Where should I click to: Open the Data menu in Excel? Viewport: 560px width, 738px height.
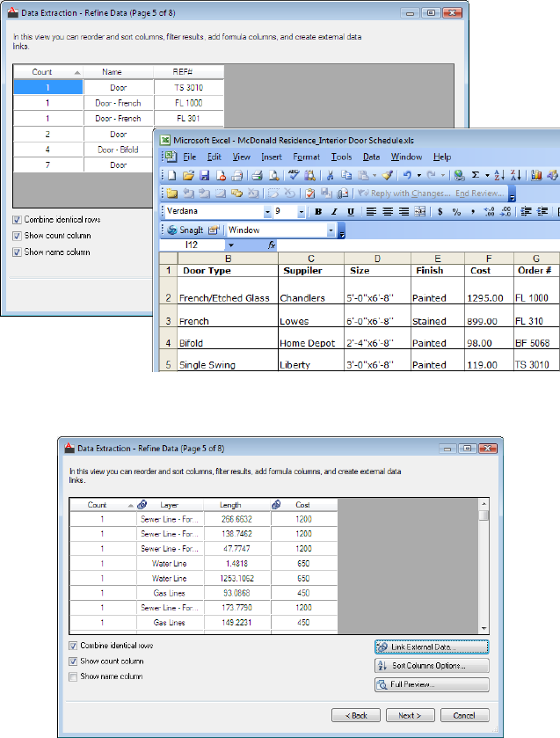coord(371,157)
